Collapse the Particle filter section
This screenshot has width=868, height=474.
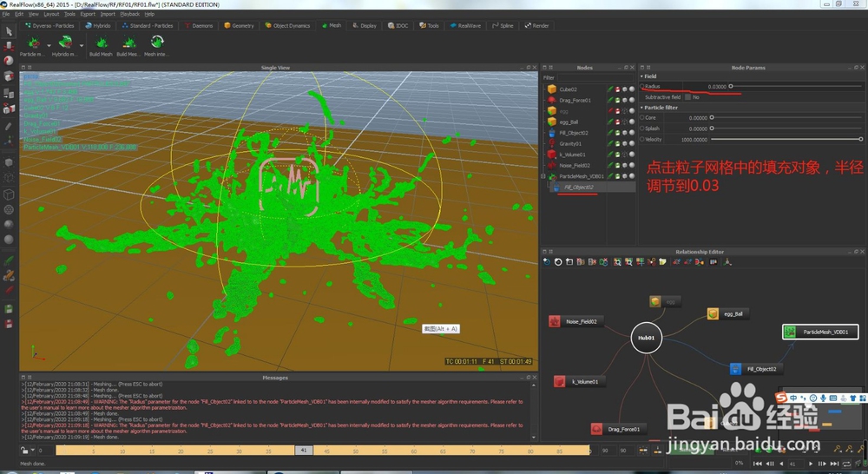tap(641, 108)
